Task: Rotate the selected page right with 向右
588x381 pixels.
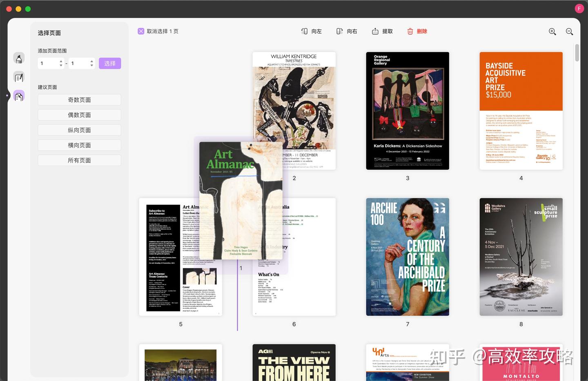Action: (x=346, y=31)
